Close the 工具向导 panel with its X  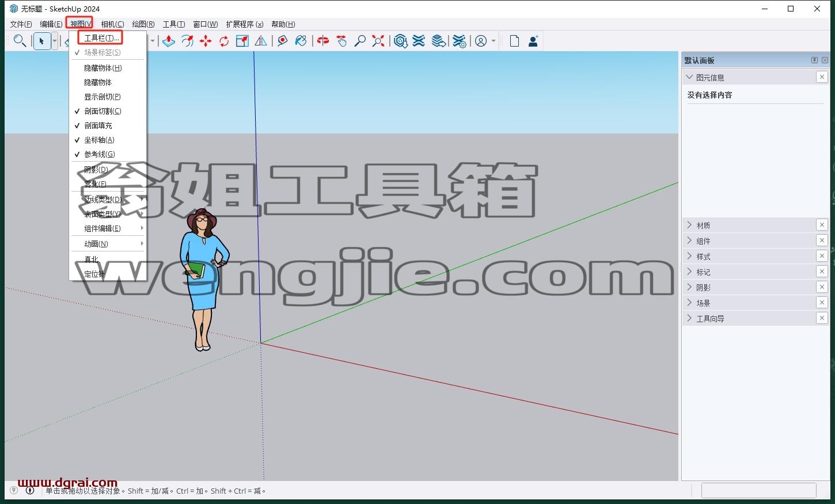point(822,318)
